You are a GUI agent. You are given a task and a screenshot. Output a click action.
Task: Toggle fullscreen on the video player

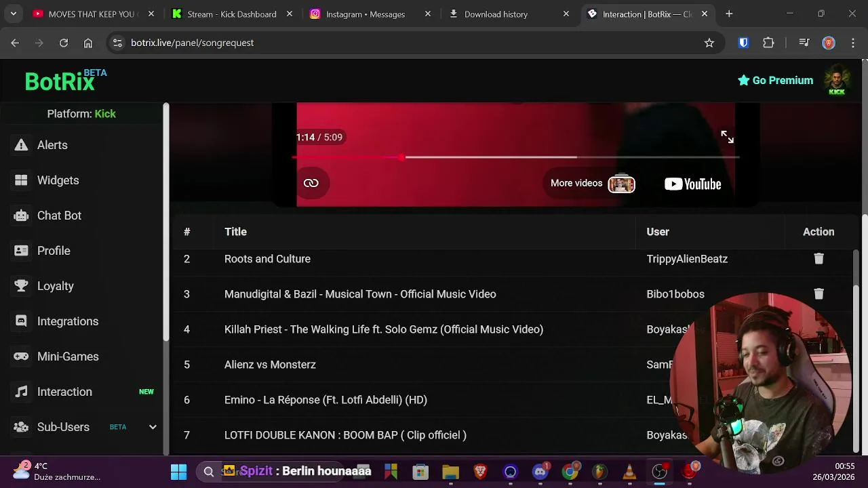727,137
